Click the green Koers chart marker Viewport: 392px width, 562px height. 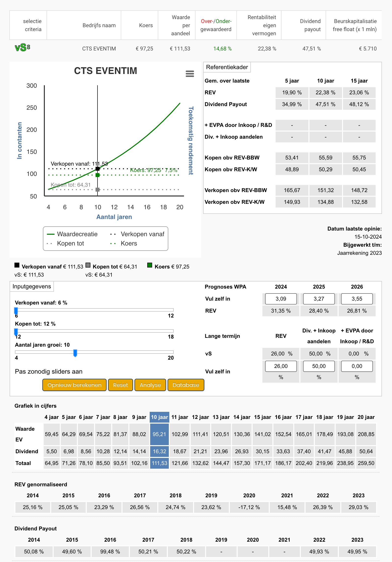(x=98, y=175)
